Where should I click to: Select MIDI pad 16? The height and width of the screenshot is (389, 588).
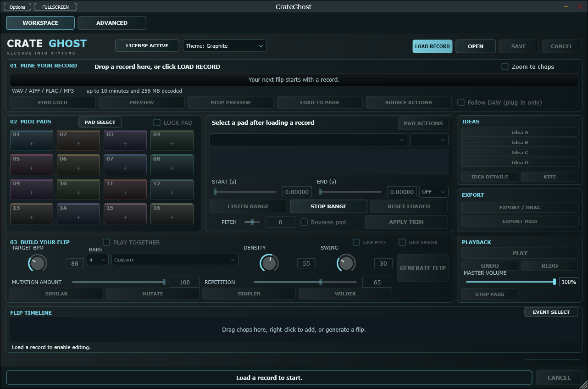pyautogui.click(x=172, y=214)
